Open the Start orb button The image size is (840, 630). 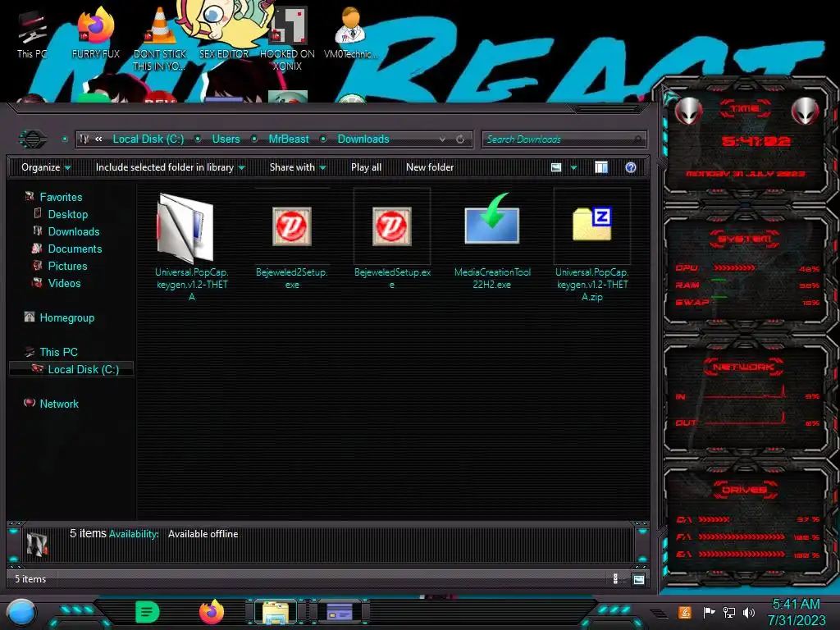(x=21, y=613)
